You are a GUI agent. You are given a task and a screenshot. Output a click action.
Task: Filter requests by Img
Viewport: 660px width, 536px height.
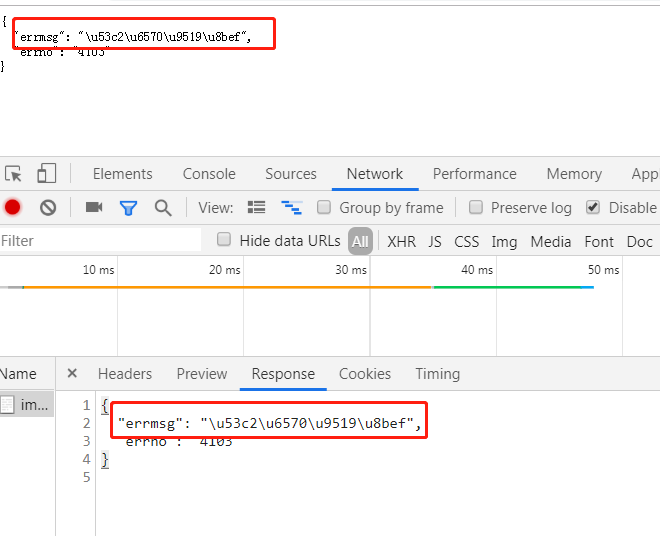coord(504,242)
